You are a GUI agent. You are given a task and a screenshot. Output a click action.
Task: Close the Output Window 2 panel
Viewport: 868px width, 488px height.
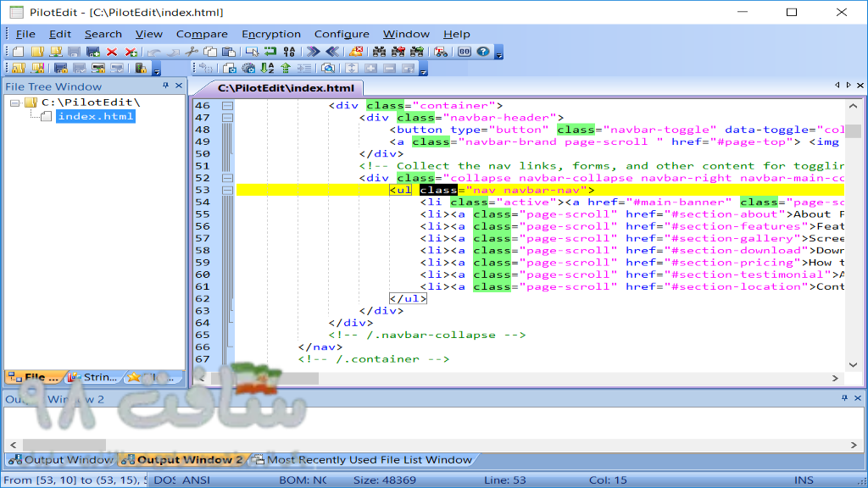858,398
